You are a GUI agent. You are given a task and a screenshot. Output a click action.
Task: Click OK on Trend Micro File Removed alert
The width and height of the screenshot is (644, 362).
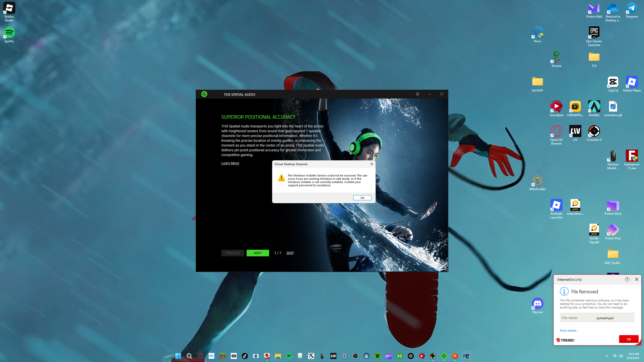coord(629,339)
